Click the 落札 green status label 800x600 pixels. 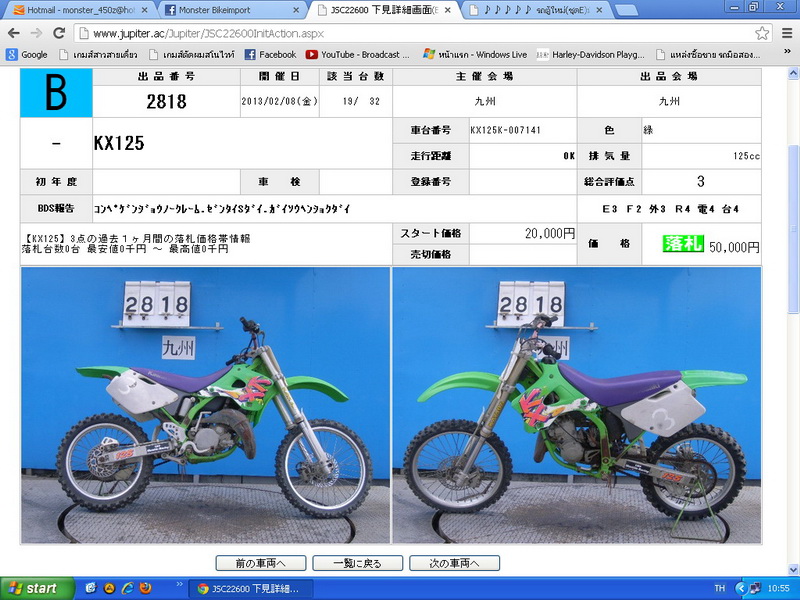coord(683,244)
